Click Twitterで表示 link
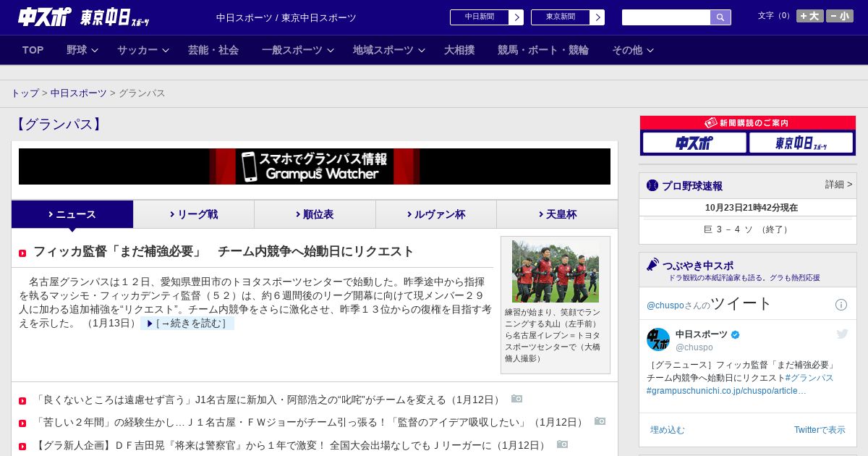This screenshot has height=456, width=868. pos(820,430)
